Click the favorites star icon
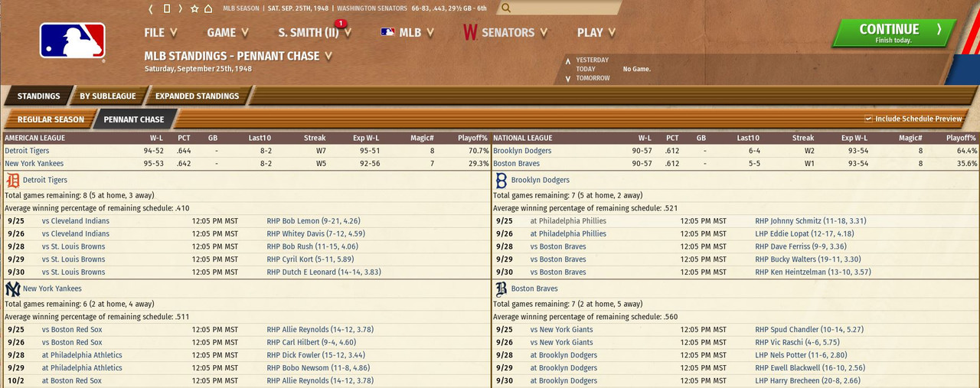The height and width of the screenshot is (388, 980). click(x=194, y=8)
